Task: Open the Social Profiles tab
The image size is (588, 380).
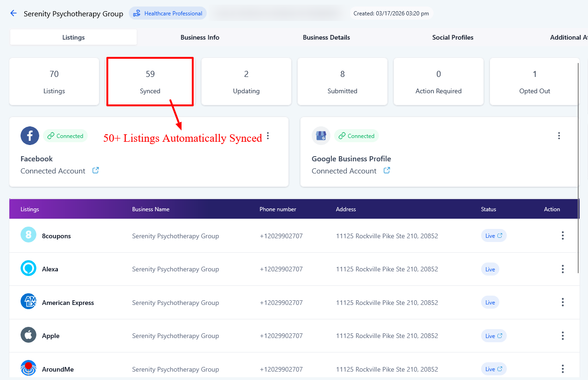Action: pos(453,37)
